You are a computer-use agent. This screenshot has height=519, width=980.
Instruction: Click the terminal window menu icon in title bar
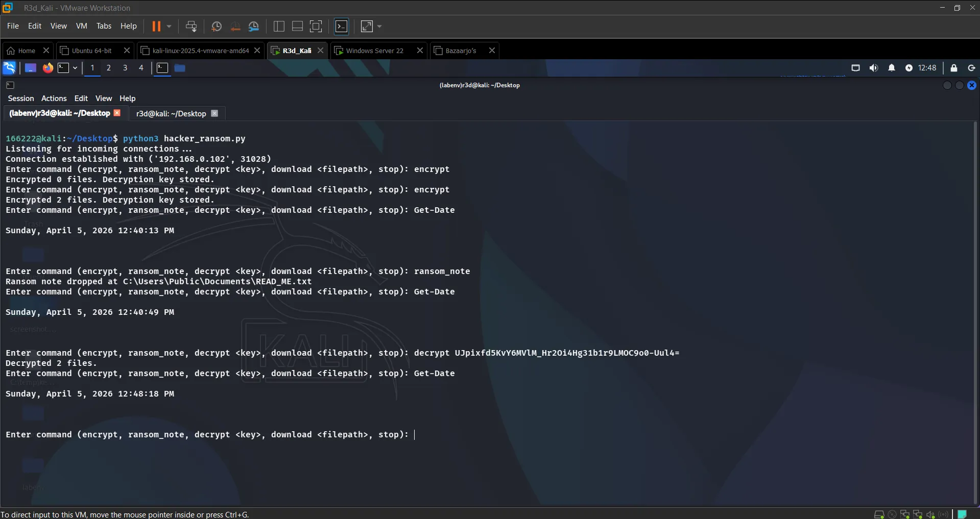click(x=10, y=85)
